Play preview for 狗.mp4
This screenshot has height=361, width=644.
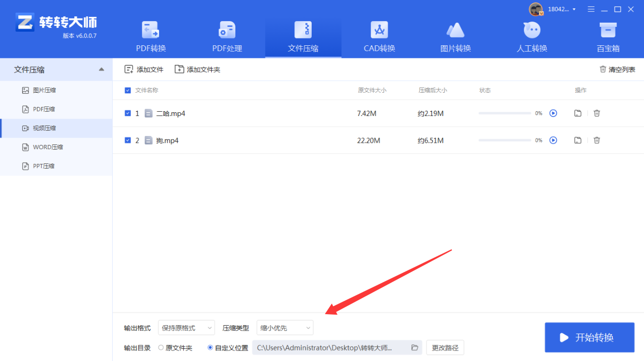pyautogui.click(x=553, y=140)
